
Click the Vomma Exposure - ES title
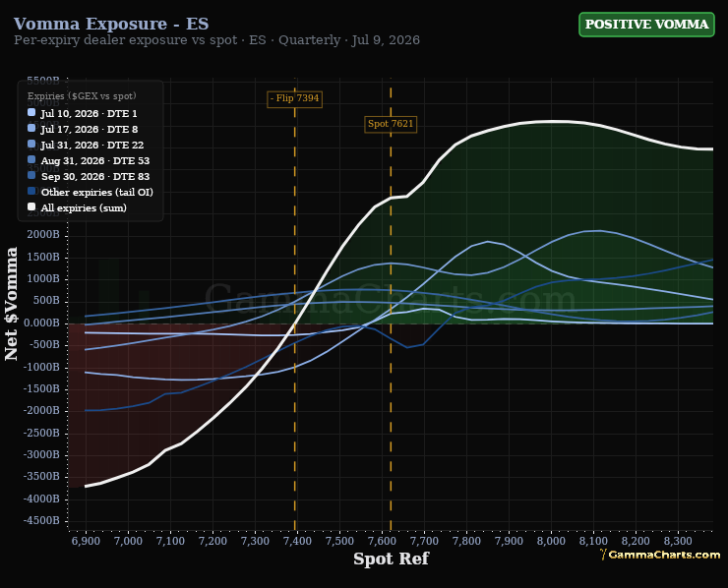(111, 24)
